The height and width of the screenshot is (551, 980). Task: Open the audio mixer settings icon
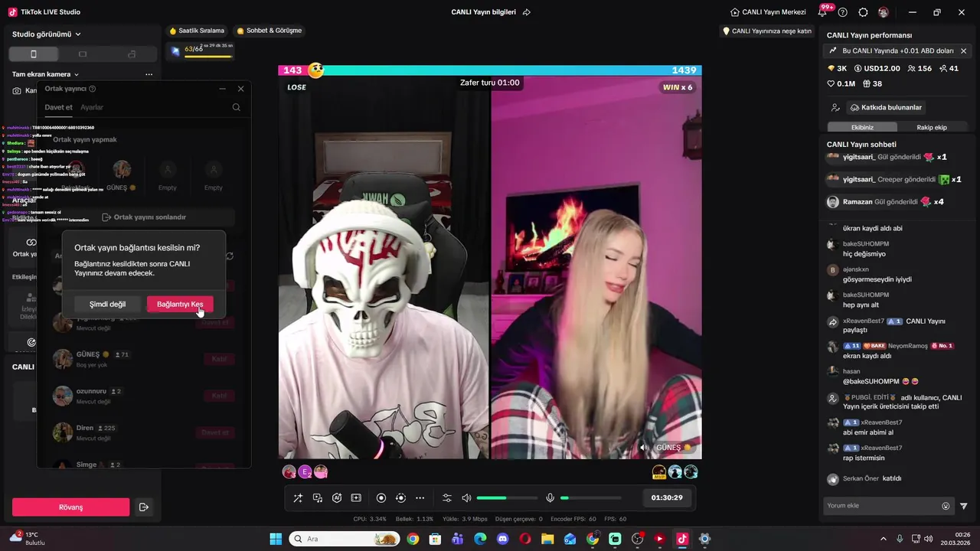[447, 497]
